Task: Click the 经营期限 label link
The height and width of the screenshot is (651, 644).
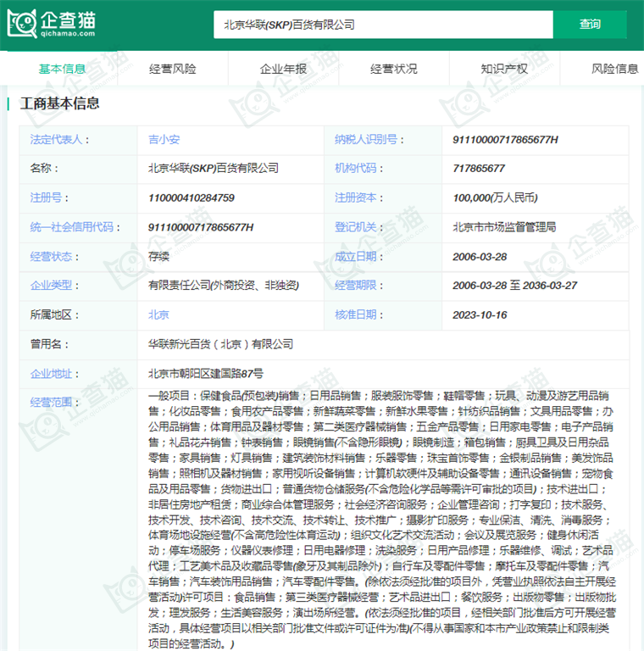Action: pyautogui.click(x=356, y=285)
